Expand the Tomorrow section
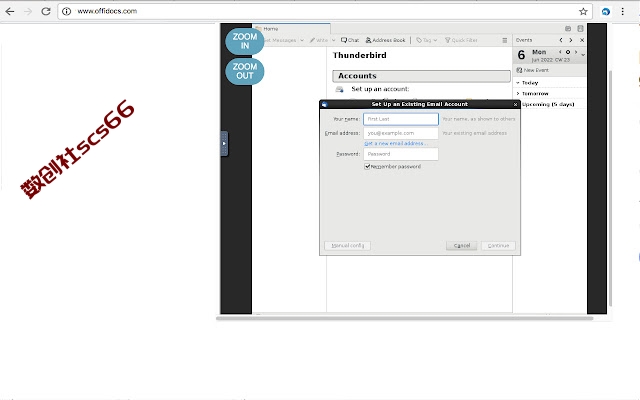The width and height of the screenshot is (640, 400). pos(518,93)
